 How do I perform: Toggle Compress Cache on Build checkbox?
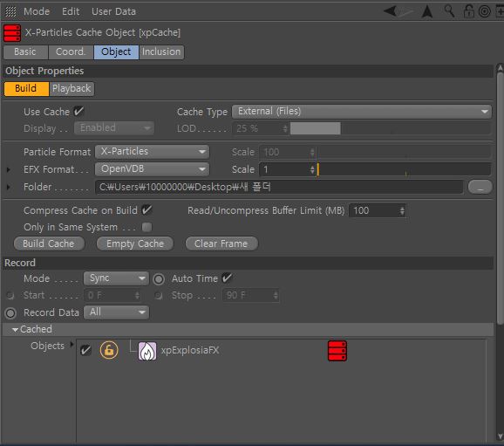[146, 210]
